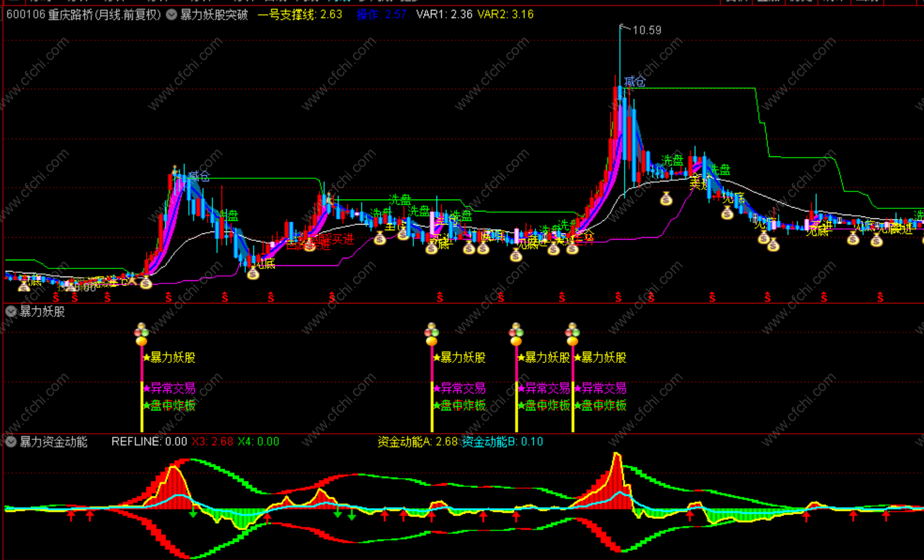Image resolution: width=924 pixels, height=560 pixels.
Task: Click the 暴力资金动能 sub-panel title
Action: coord(53,442)
